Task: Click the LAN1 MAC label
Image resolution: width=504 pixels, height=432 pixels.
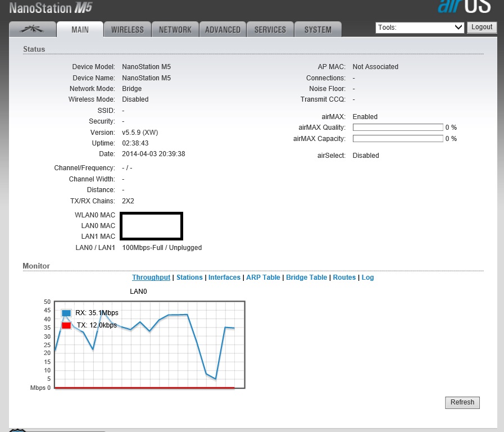Action: 98,237
